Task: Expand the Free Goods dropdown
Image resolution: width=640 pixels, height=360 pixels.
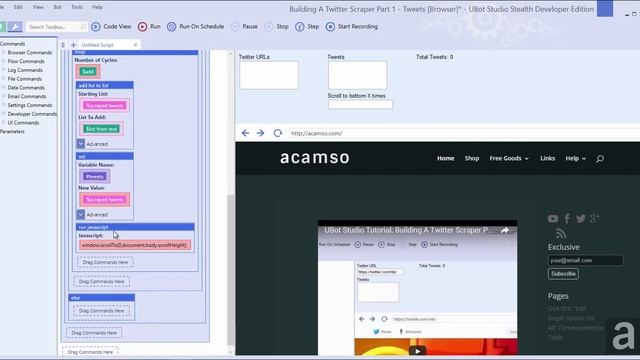Action: (x=509, y=158)
